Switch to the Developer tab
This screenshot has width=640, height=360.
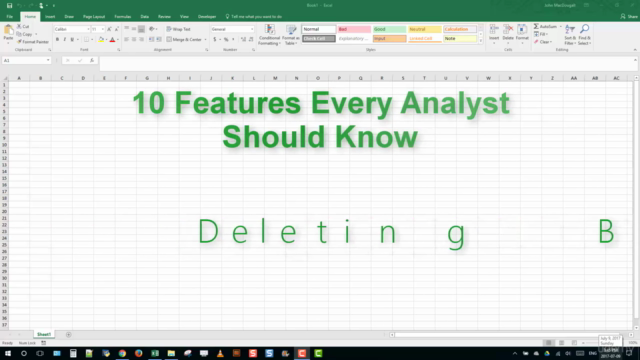[x=207, y=17]
